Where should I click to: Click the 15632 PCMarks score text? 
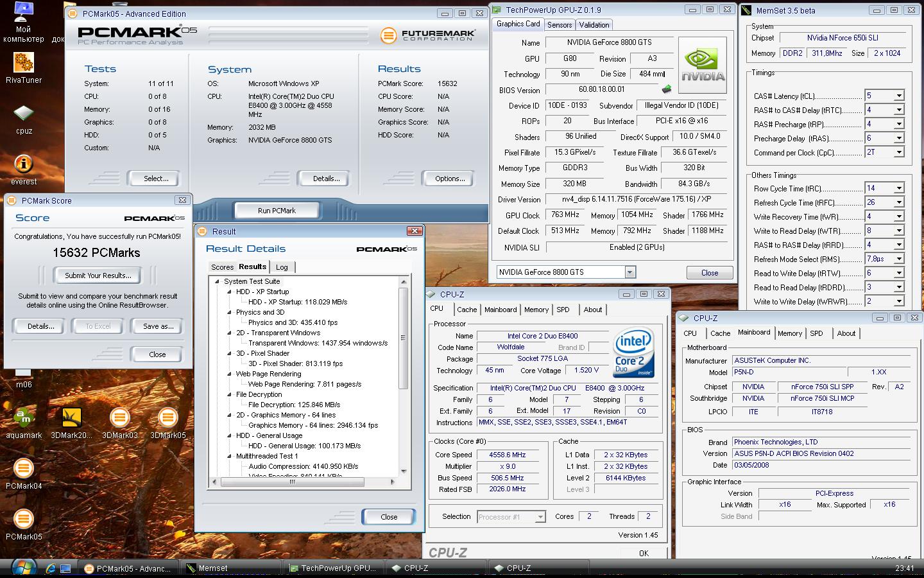[x=96, y=253]
